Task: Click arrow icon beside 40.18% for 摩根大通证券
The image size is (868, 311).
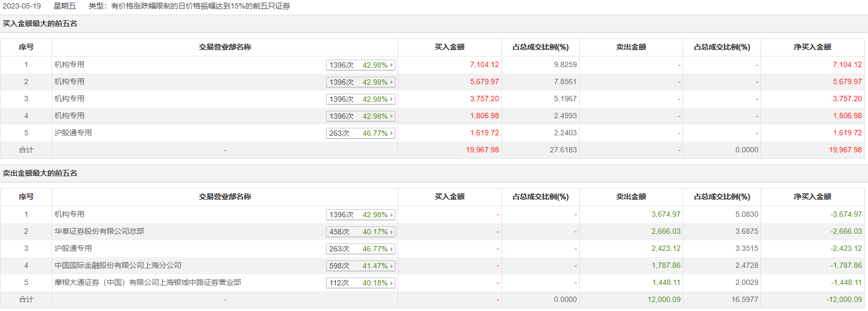Action: tap(392, 283)
